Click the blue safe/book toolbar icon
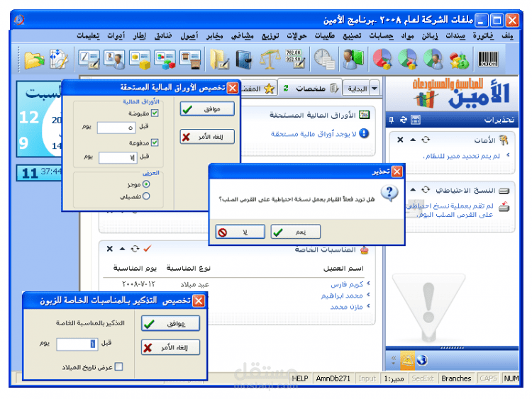The image size is (532, 399). pos(243,60)
